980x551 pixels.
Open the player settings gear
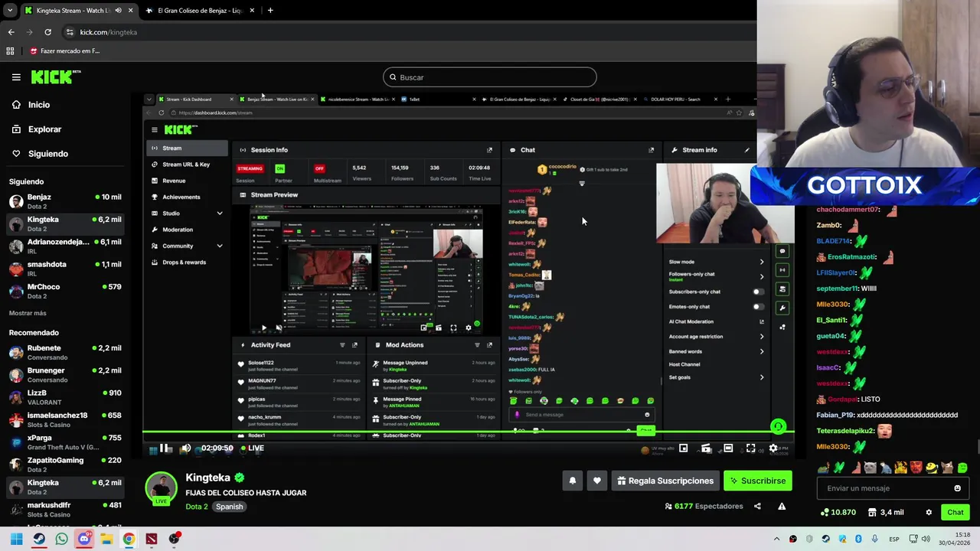[773, 448]
